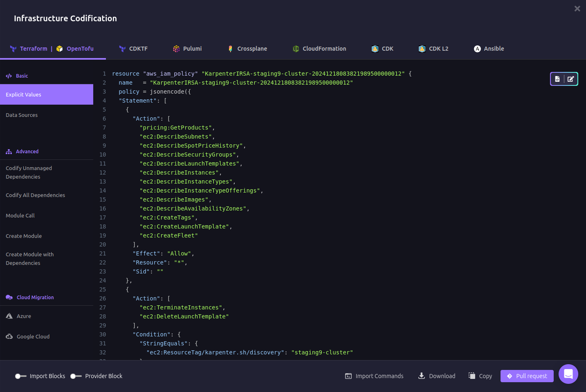Close the Infrastructure Codification dialog
The image size is (586, 392).
coord(577,9)
